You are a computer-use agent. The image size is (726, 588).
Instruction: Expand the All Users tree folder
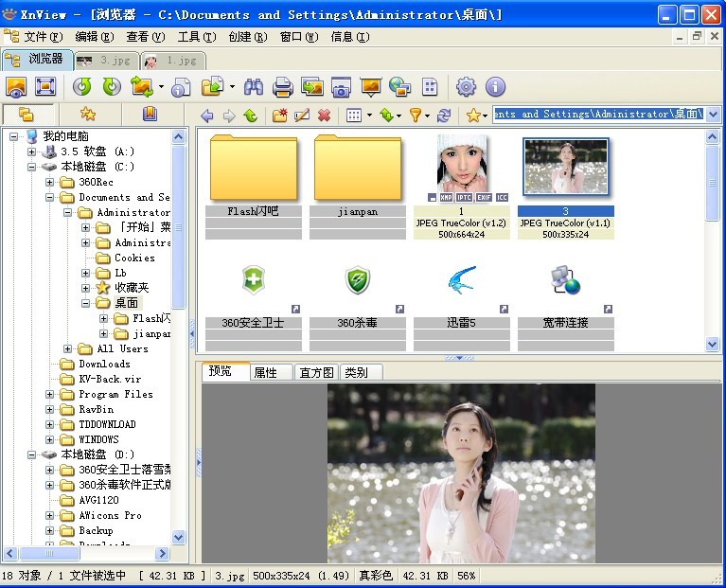coord(69,348)
